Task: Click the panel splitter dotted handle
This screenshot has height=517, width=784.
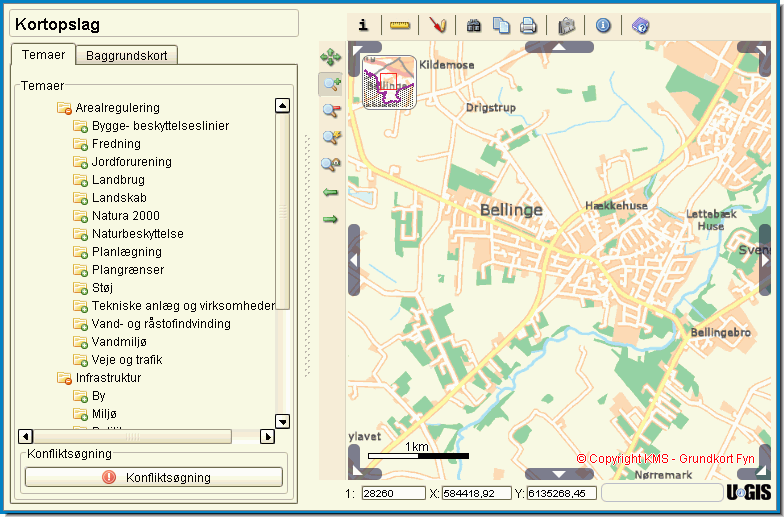Action: coord(308,255)
